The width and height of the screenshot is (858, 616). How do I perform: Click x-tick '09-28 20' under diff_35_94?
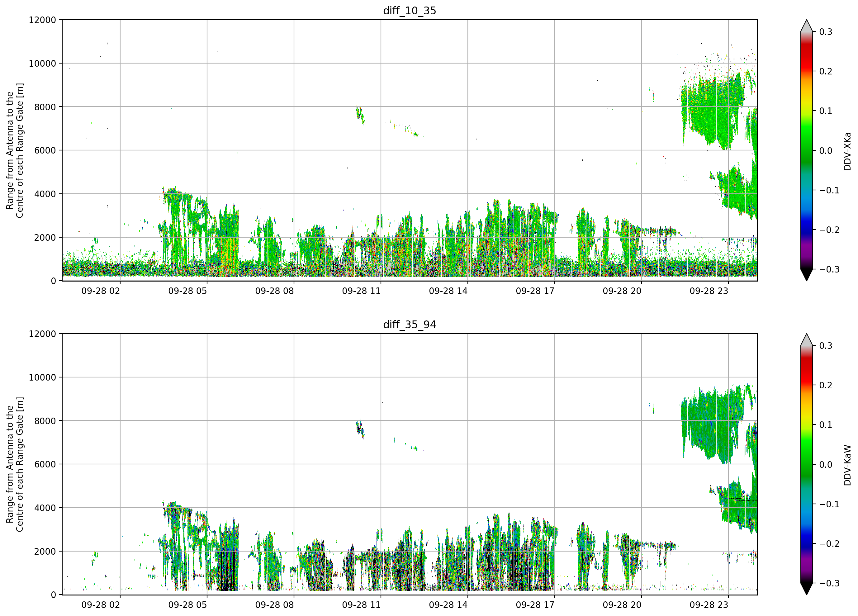[x=622, y=605]
